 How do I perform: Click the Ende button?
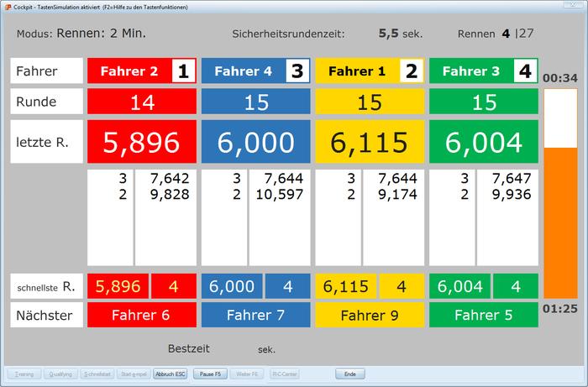(350, 374)
